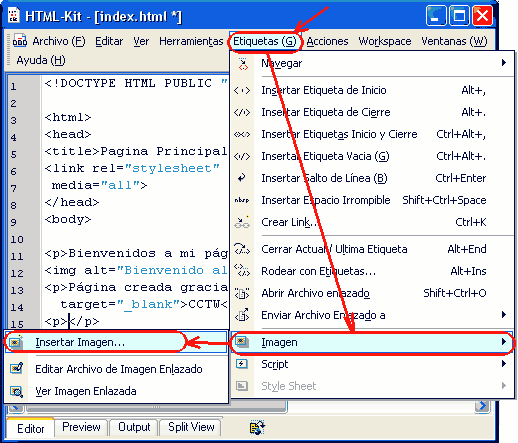518x443 pixels.
Task: Click the icon right of Split View tab
Action: click(x=257, y=428)
